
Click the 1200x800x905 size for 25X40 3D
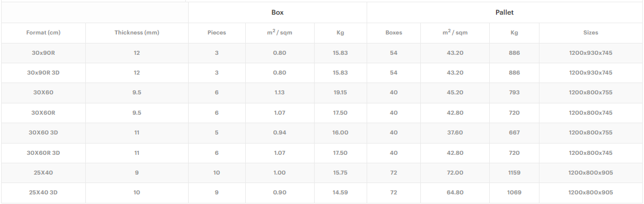point(590,193)
